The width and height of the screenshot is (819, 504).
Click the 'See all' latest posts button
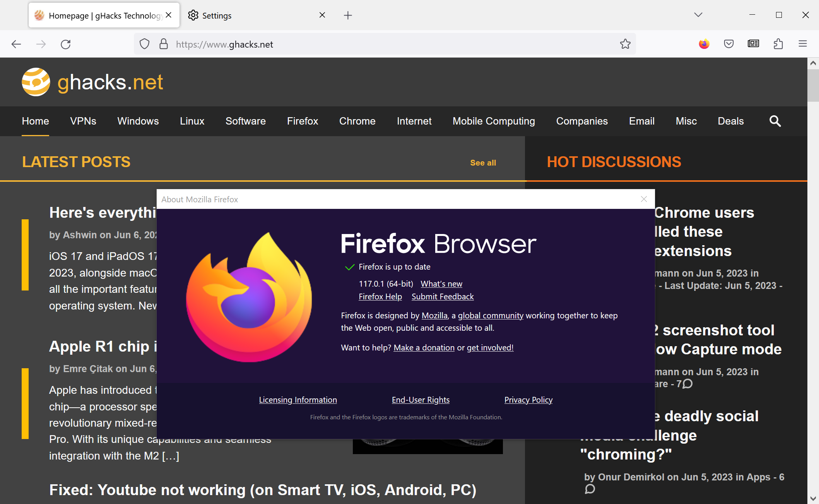483,162
